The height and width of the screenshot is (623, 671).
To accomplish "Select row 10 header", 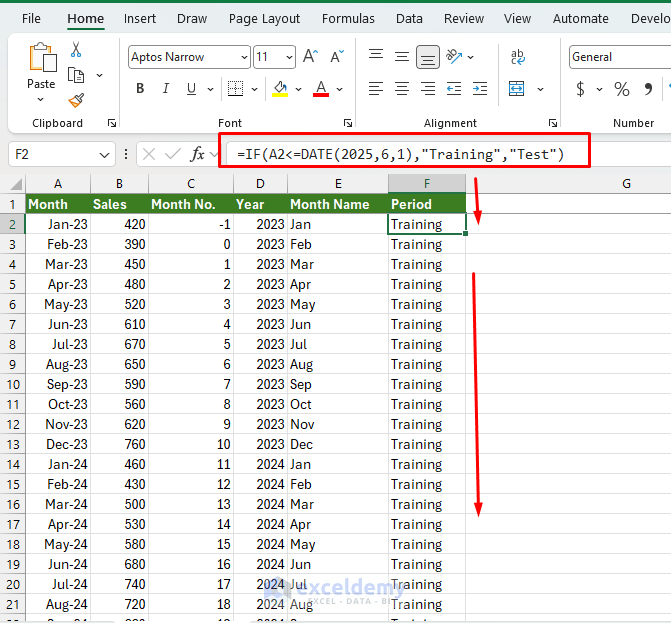I will pos(13,384).
